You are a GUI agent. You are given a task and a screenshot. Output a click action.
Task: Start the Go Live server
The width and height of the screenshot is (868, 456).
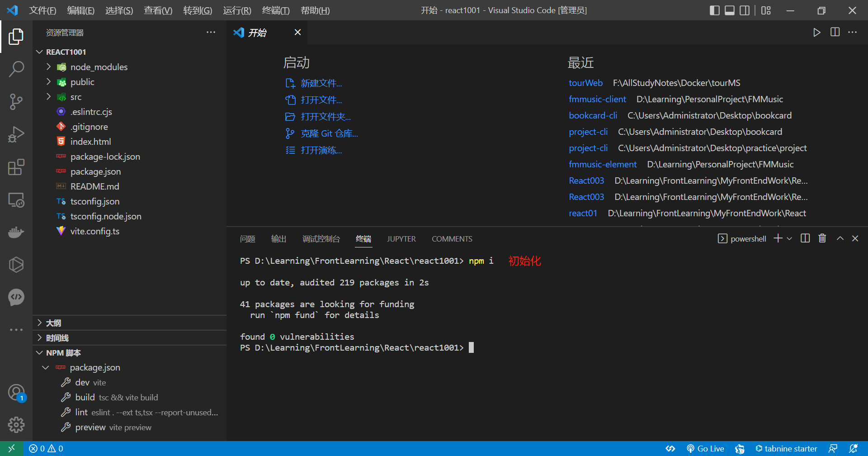[705, 448]
